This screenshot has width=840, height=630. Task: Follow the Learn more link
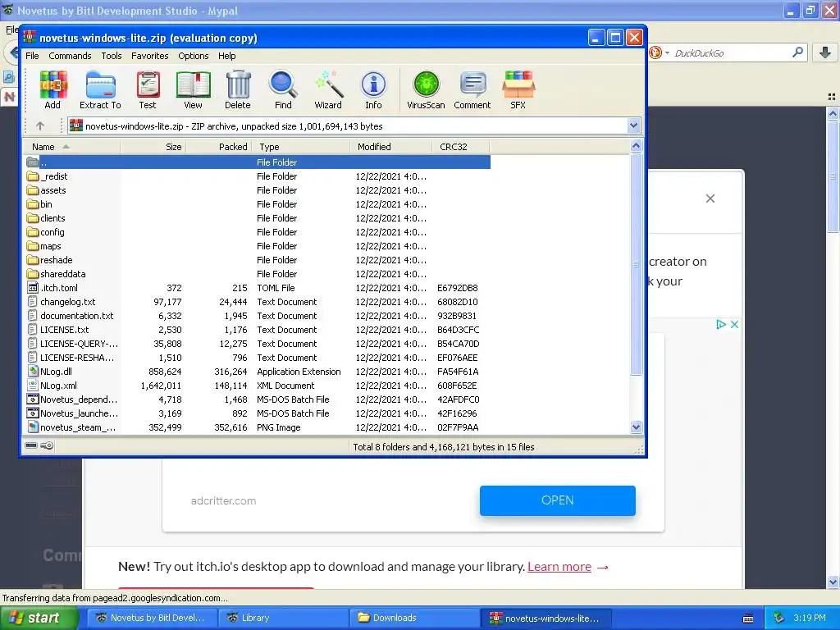(559, 567)
